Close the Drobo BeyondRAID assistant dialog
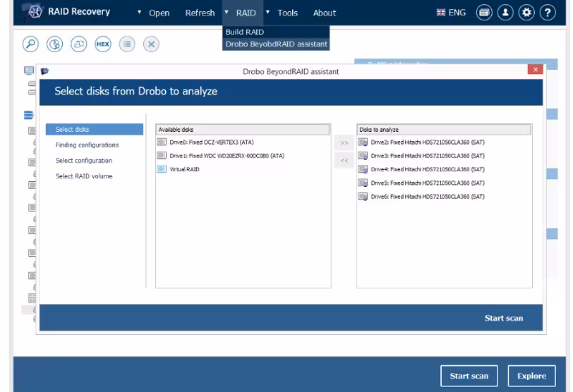 (535, 69)
